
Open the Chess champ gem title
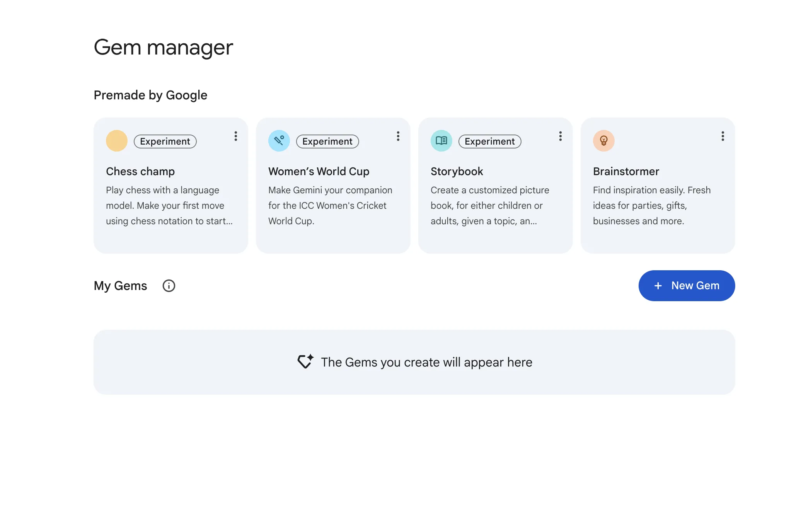pos(140,171)
